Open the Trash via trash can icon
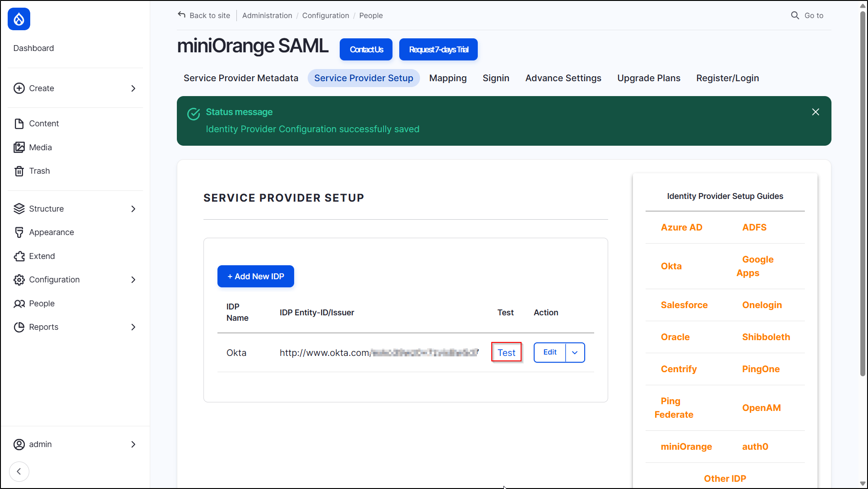The image size is (868, 489). pyautogui.click(x=19, y=171)
